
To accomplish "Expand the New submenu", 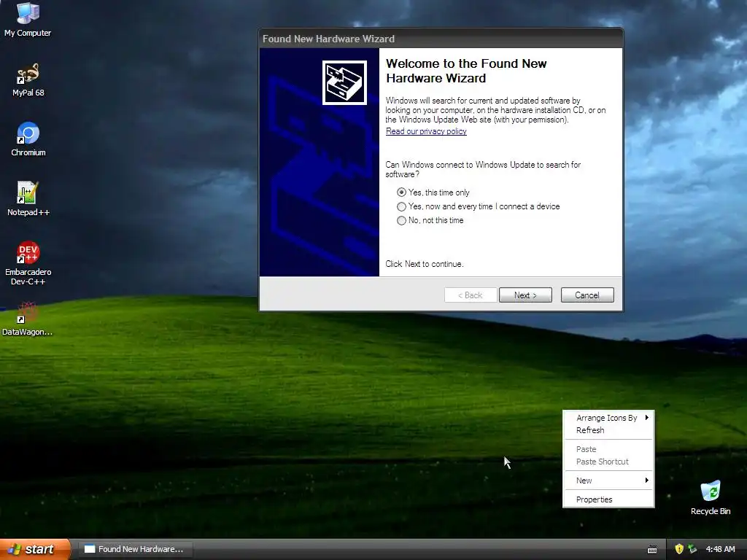I will point(608,481).
